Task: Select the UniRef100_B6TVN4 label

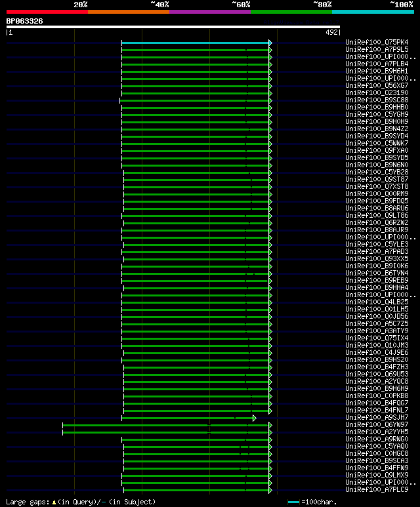Action: [x=377, y=274]
